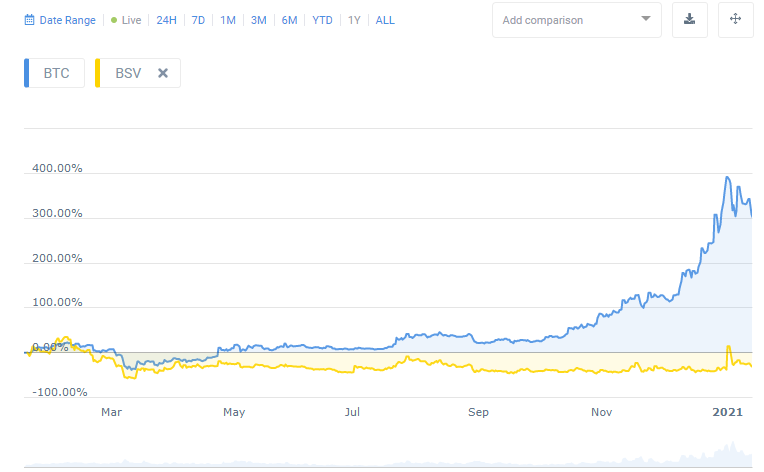Switch to 1M time range
The image size is (764, 472).
point(228,20)
